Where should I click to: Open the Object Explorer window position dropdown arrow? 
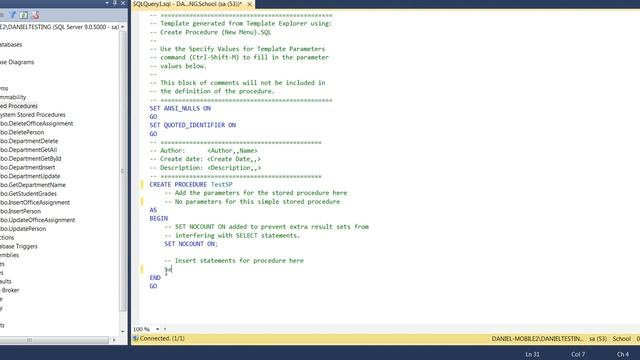pos(107,3)
